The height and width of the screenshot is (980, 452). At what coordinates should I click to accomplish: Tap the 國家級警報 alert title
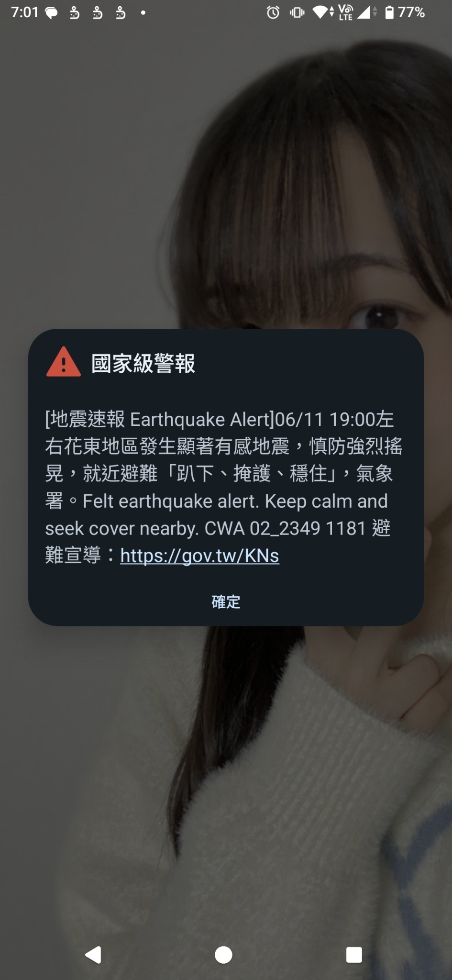pos(143,363)
